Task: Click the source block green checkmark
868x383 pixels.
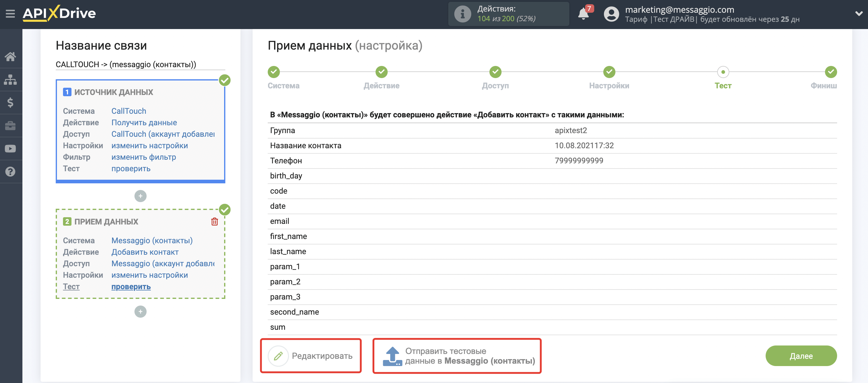Action: 225,80
